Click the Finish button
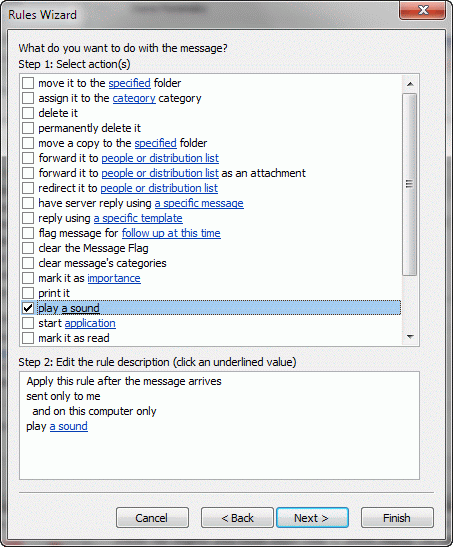 [x=397, y=518]
